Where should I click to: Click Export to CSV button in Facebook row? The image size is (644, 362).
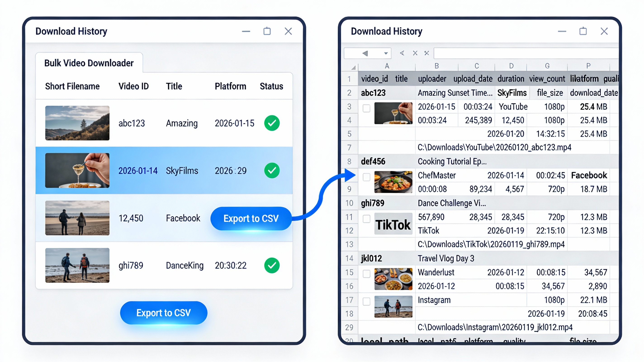tap(251, 218)
